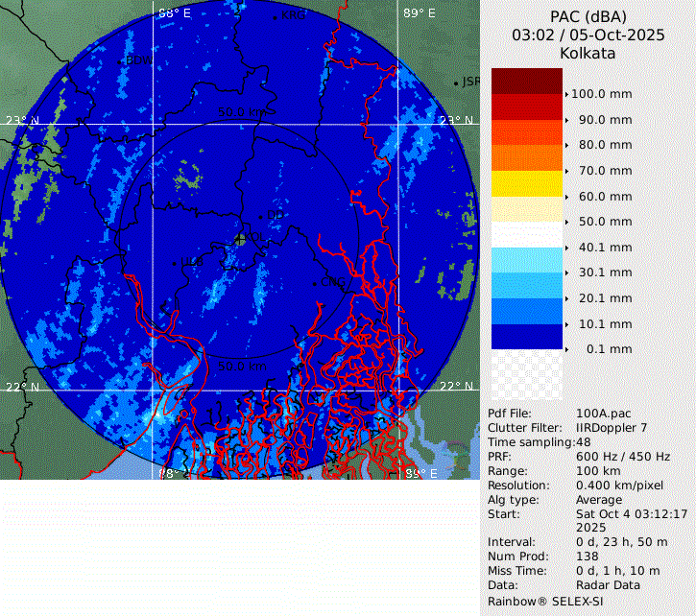This screenshot has height=616, width=696.
Task: Click the checkered no-data legend swatch
Action: (x=526, y=375)
